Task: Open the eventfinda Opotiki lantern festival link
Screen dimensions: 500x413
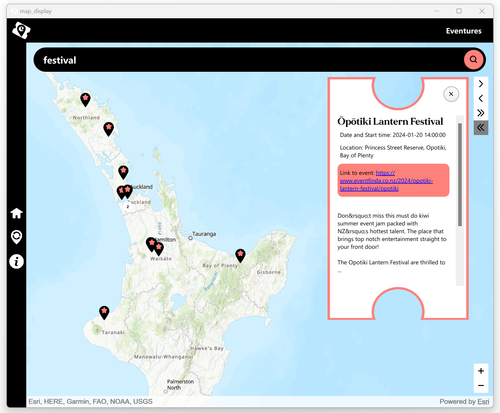Action: tap(386, 181)
